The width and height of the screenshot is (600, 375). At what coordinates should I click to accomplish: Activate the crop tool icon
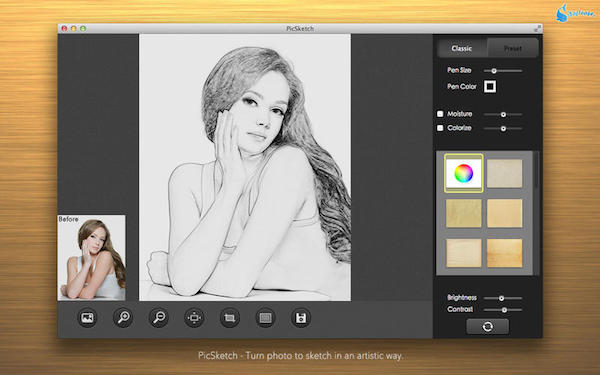[230, 318]
